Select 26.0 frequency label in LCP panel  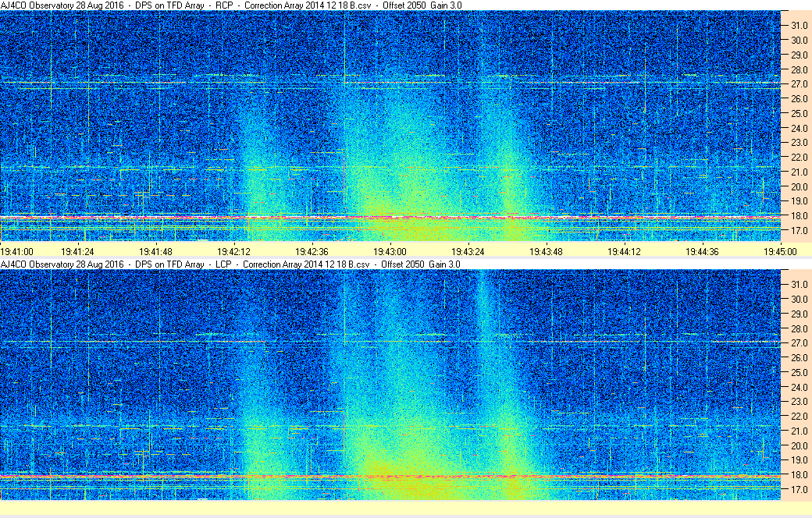pos(799,357)
